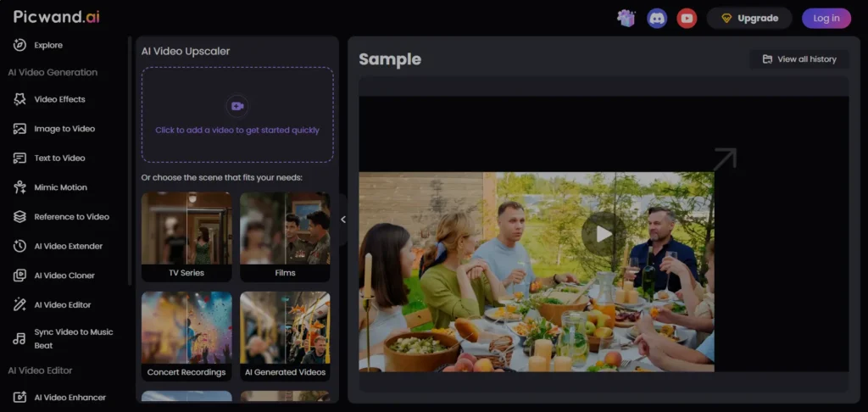Open the Explore menu item
Screen dimensions: 868x412
tap(48, 45)
